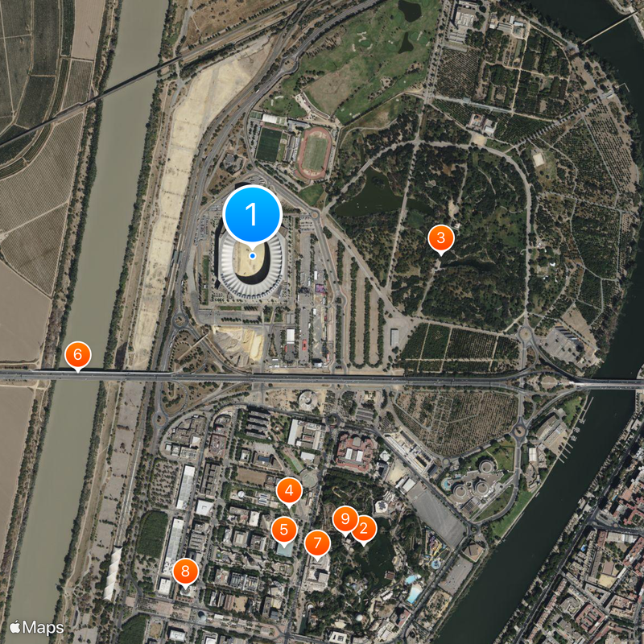This screenshot has width=644, height=644.
Task: Click the long white tent structure near the river
Action: [x=112, y=572]
